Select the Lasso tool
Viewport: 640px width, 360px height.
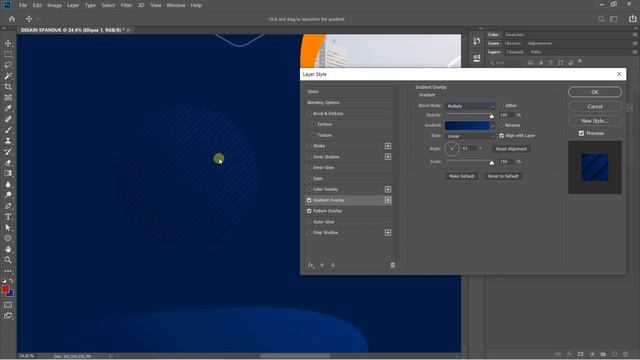[x=8, y=65]
